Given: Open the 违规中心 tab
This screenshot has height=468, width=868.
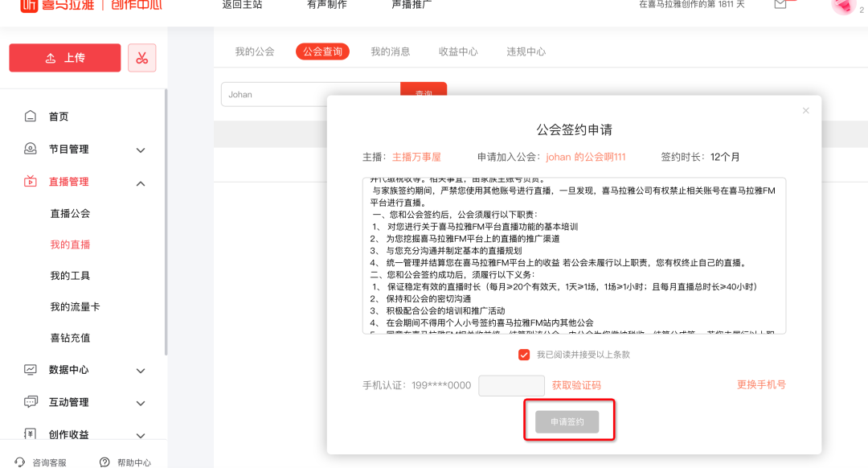Looking at the screenshot, I should pos(526,51).
